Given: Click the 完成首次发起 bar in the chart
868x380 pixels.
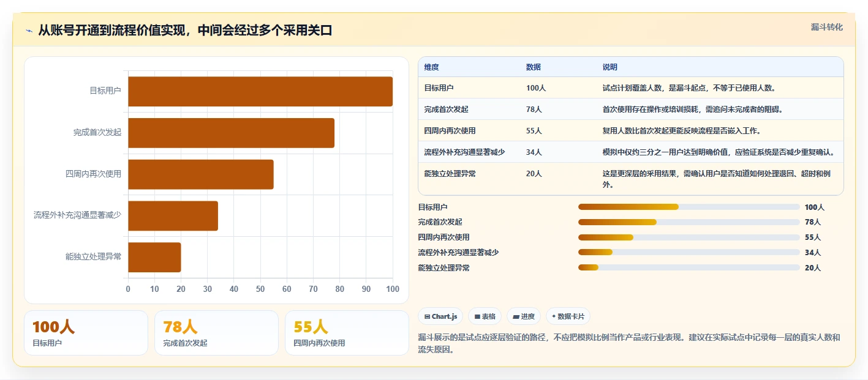Looking at the screenshot, I should (231, 133).
